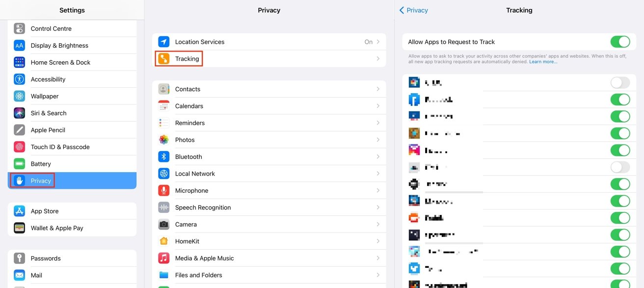
Task: Open the Calendars row chevron
Action: pos(378,106)
